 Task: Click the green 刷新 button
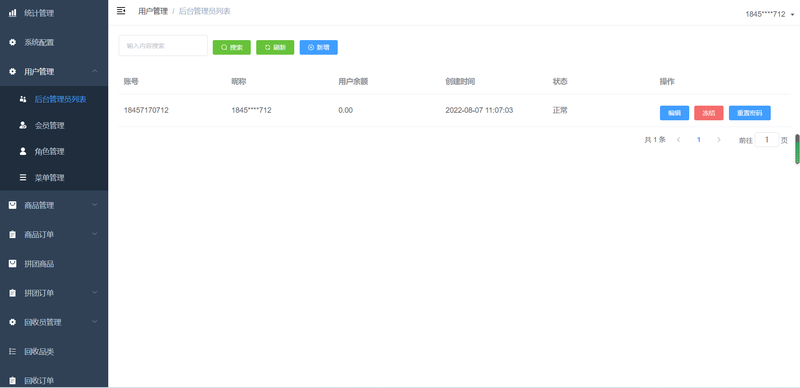coord(275,47)
